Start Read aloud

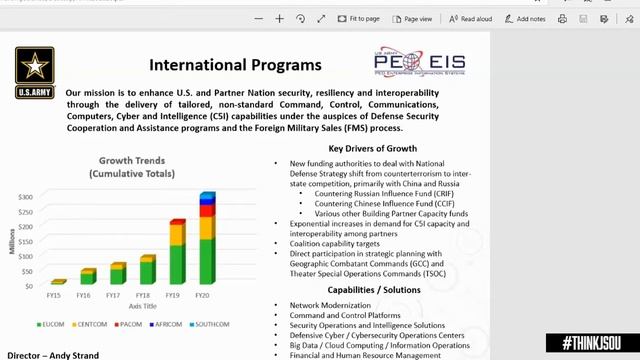pos(470,19)
